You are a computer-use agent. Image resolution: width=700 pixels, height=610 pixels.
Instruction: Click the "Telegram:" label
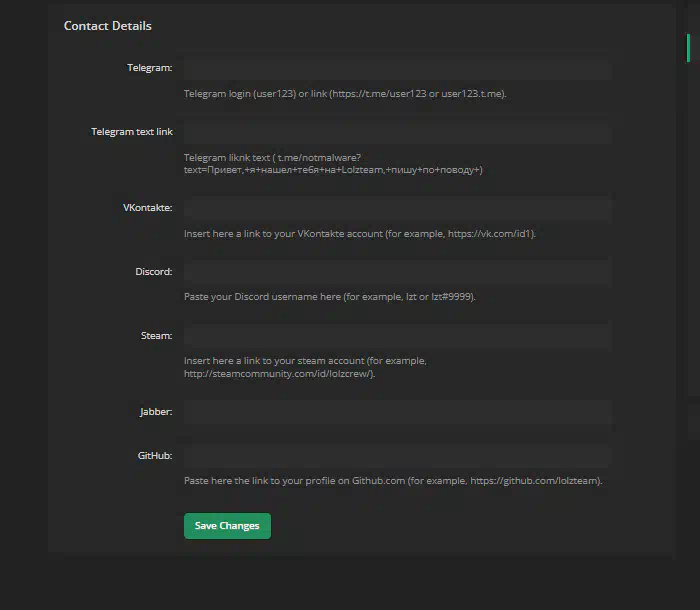coord(150,68)
